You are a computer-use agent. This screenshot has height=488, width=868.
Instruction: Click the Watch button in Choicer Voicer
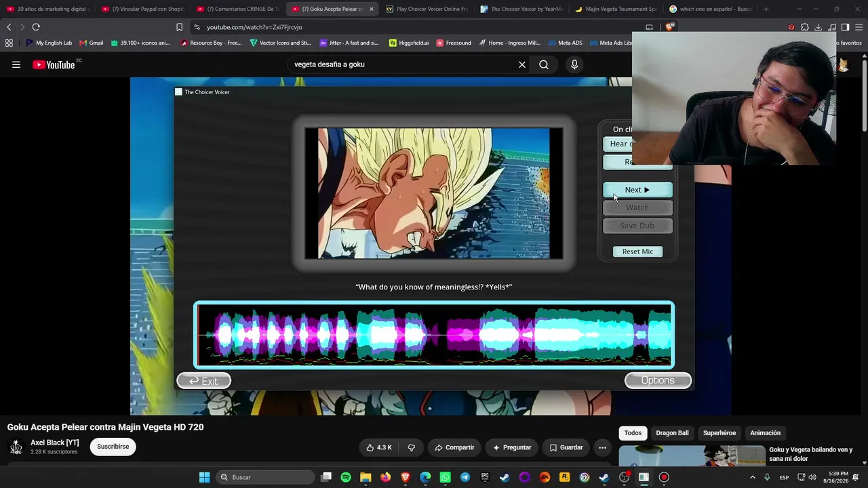pos(637,207)
